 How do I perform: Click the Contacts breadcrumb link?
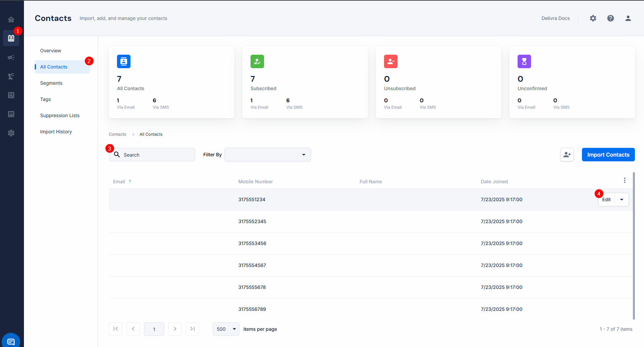[117, 134]
